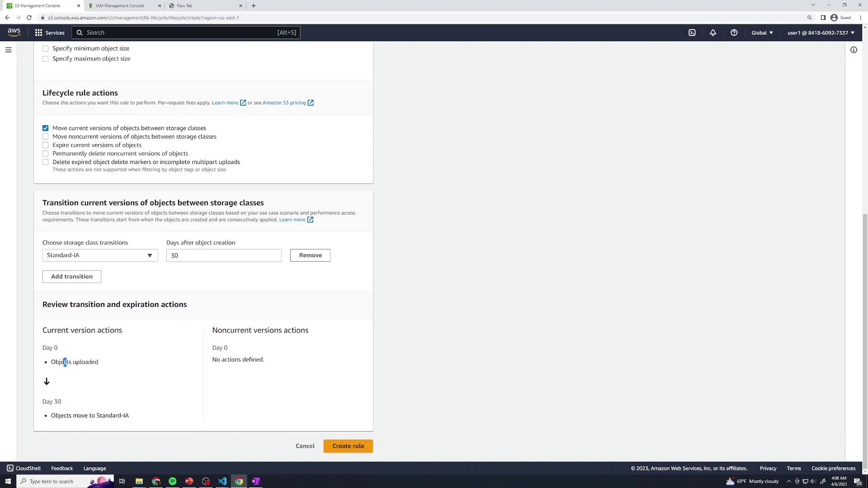Open the AWS help question mark icon

[x=734, y=33]
